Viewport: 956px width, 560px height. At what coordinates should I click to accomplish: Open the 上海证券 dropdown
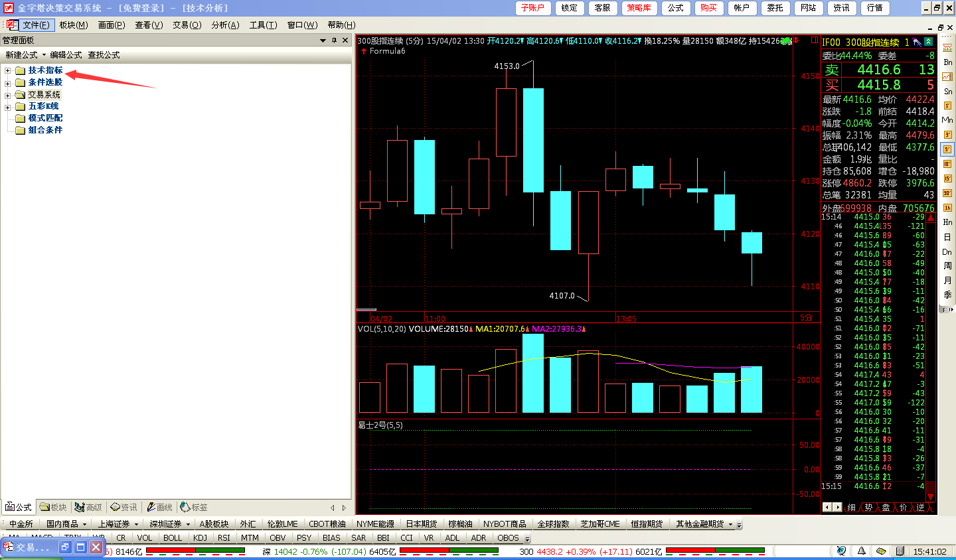coord(136,524)
